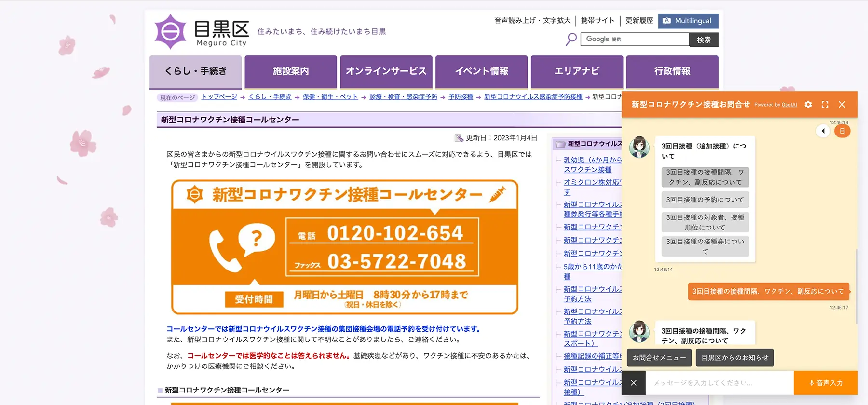Click the magnifying glass search icon
The image size is (868, 405).
tap(571, 39)
